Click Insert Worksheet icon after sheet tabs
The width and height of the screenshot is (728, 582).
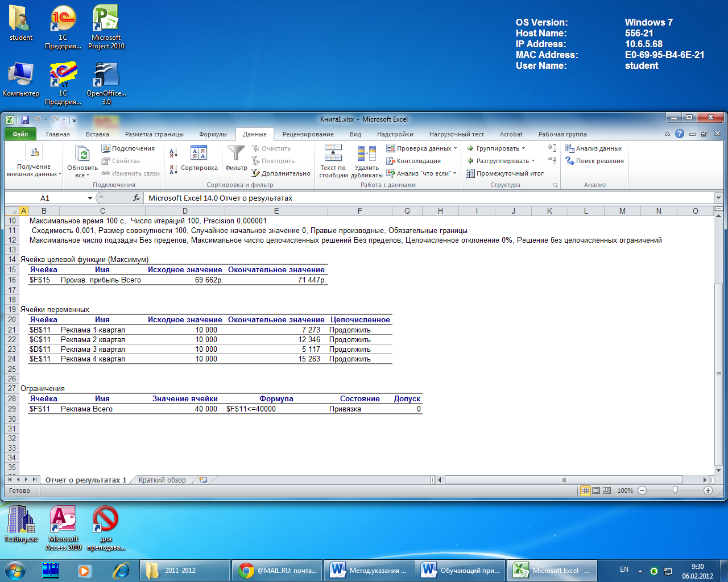(x=203, y=480)
